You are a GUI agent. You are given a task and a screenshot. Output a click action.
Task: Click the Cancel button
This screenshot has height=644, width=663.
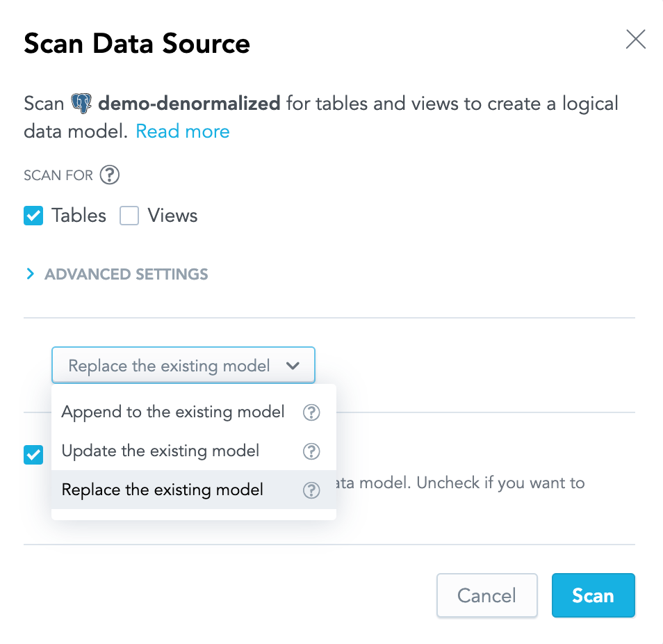coord(486,595)
